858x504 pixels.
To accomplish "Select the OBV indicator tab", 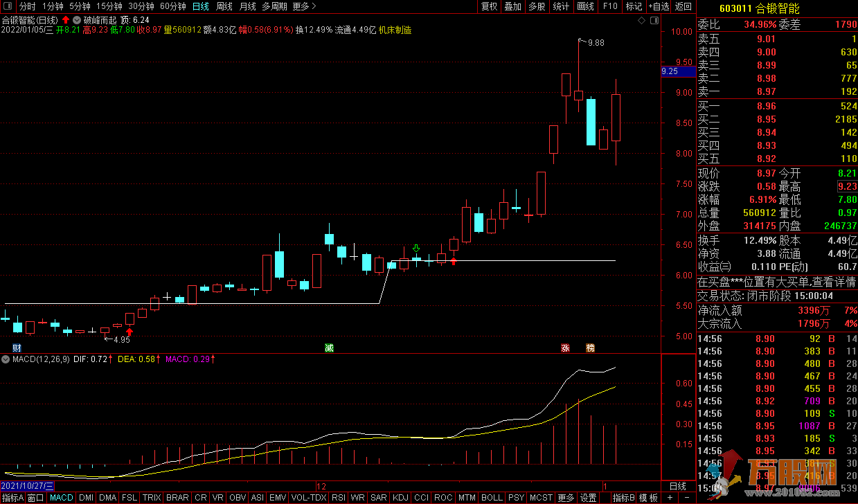I will (x=238, y=498).
